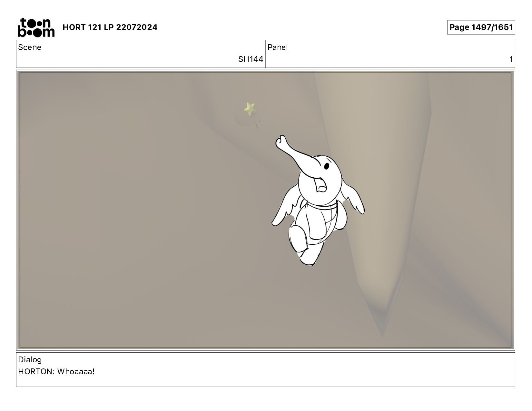This screenshot has height=411, width=532.
Task: Select the dialog line 'HORTON: Whoaaaa!'
Action: point(56,372)
